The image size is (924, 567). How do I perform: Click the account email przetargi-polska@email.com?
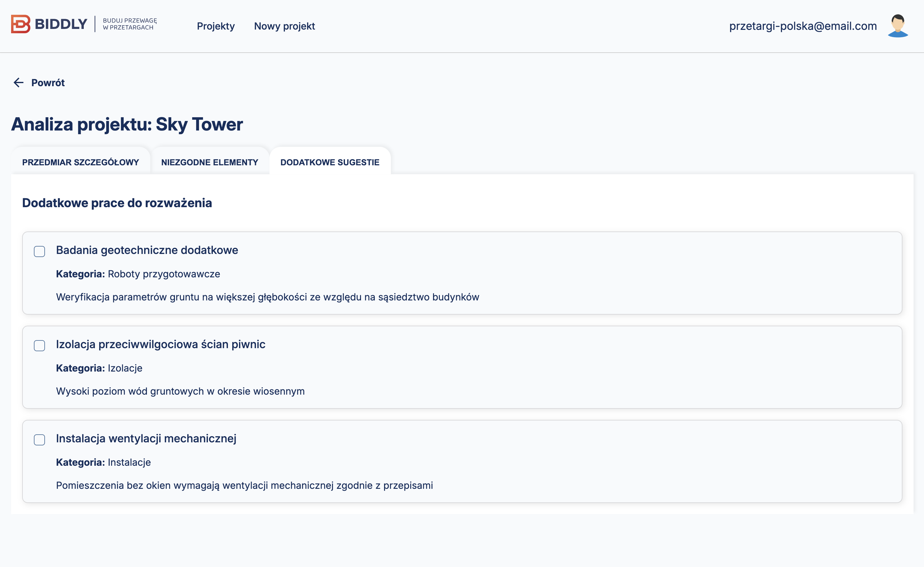[803, 26]
